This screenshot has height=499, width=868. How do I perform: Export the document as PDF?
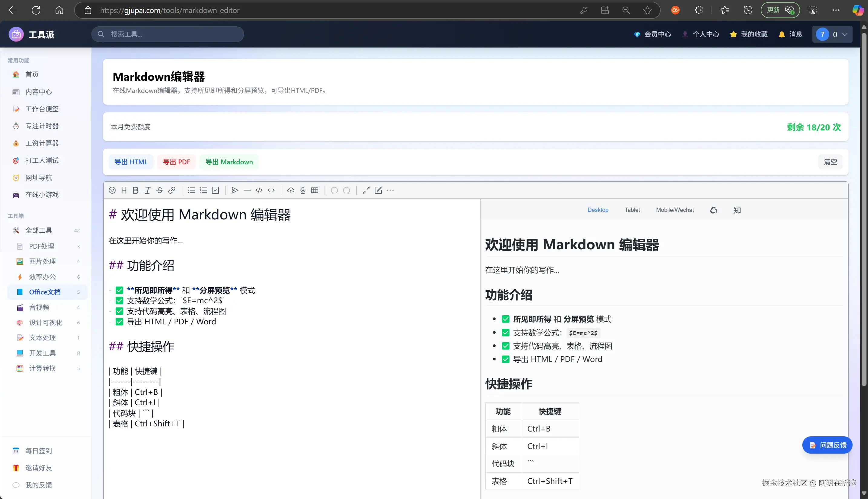tap(176, 162)
